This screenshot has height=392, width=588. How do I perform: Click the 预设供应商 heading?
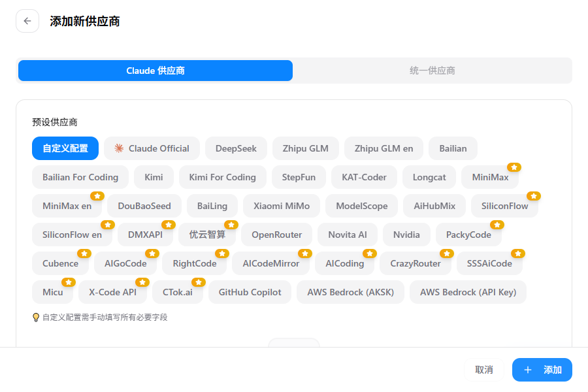55,122
